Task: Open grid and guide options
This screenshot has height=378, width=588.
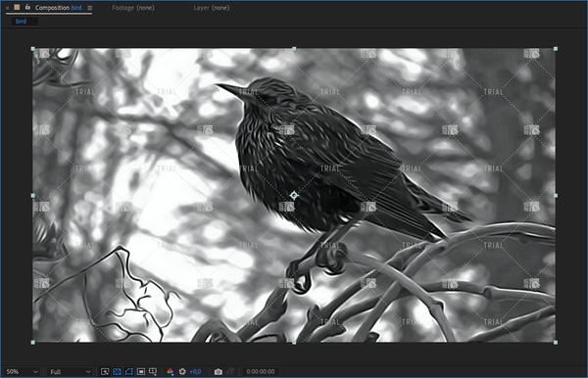Action: coord(153,371)
